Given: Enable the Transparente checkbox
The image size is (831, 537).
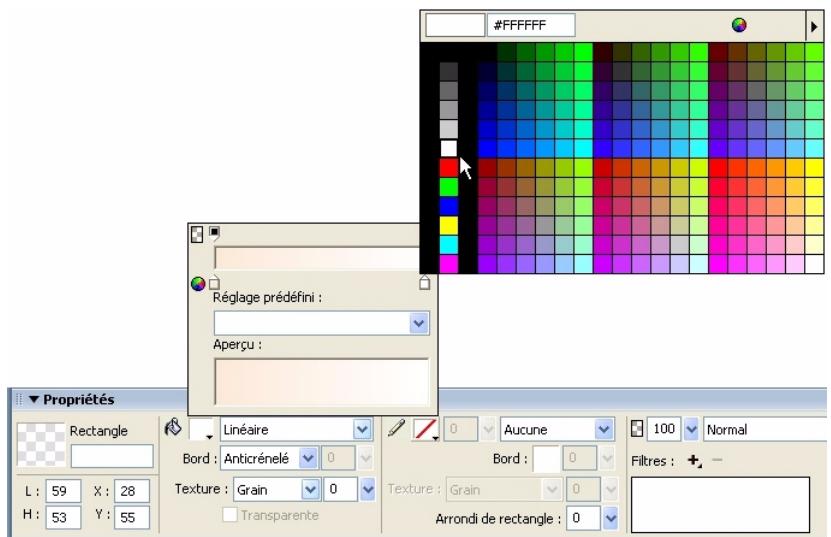Looking at the screenshot, I should 229,515.
